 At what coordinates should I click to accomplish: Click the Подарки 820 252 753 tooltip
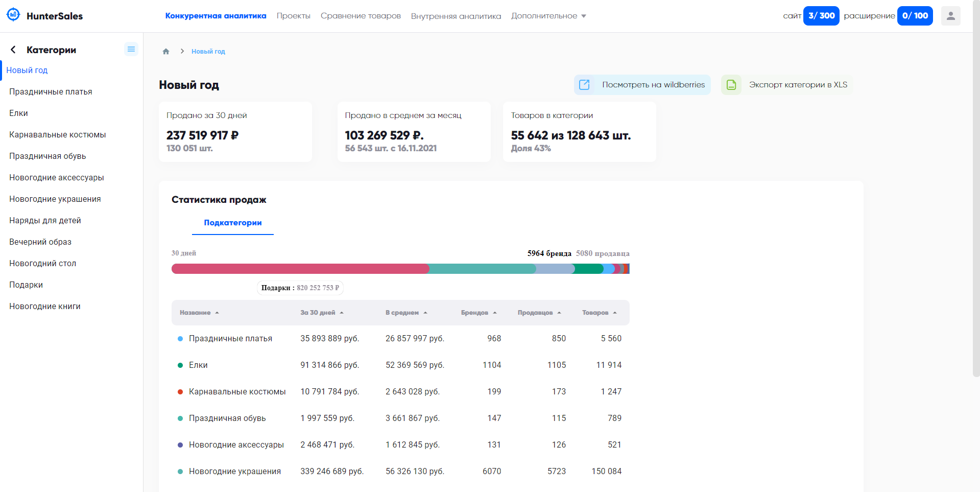pyautogui.click(x=300, y=288)
